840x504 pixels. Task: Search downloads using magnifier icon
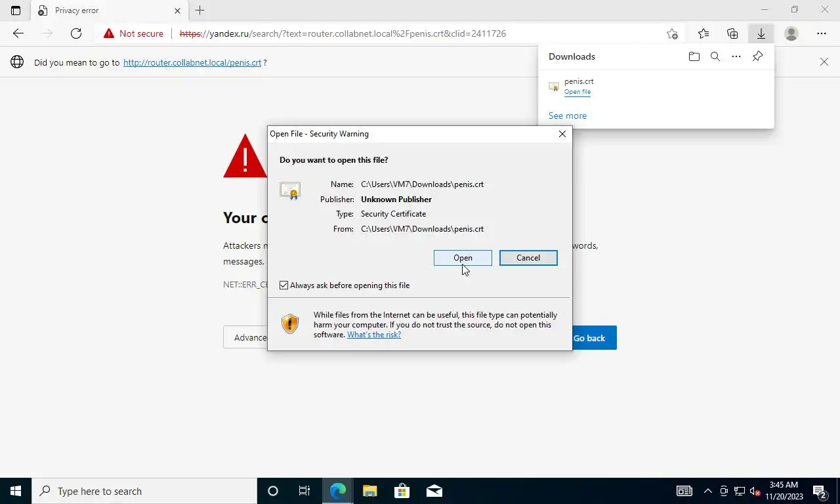tap(715, 56)
